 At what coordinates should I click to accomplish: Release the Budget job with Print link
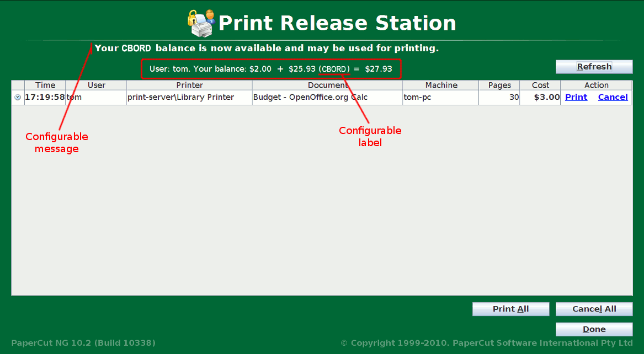tap(576, 97)
